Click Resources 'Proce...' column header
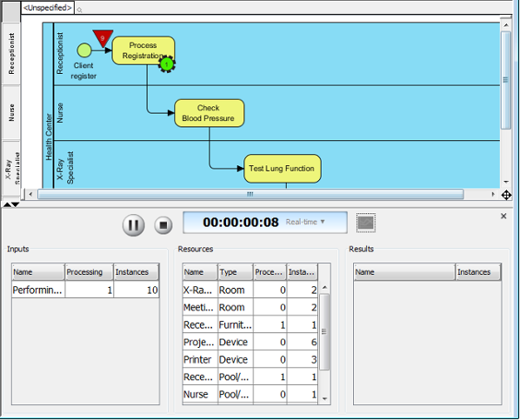520x420 pixels. 270,272
